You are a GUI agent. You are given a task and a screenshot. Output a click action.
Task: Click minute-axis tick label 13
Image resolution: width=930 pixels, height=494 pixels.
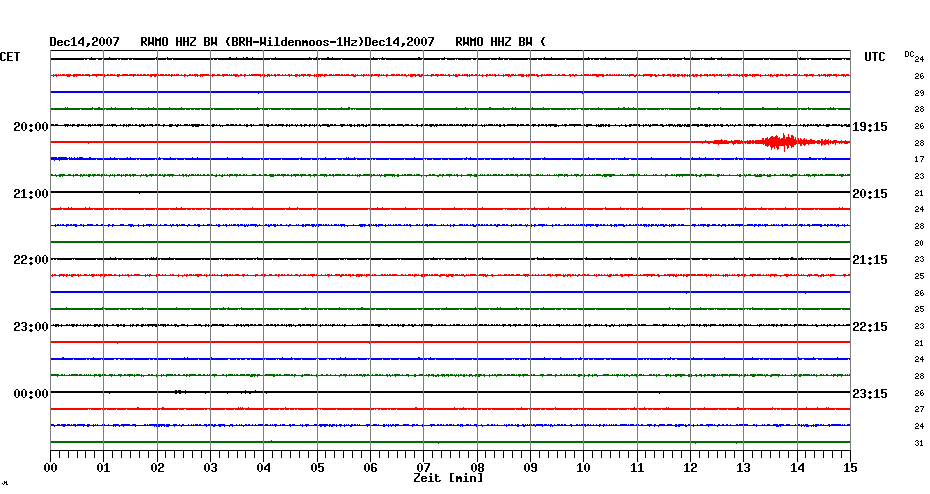click(744, 468)
